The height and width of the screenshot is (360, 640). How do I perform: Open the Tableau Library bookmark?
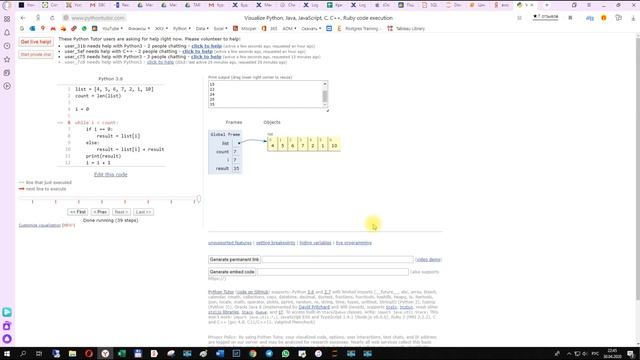tap(406, 29)
